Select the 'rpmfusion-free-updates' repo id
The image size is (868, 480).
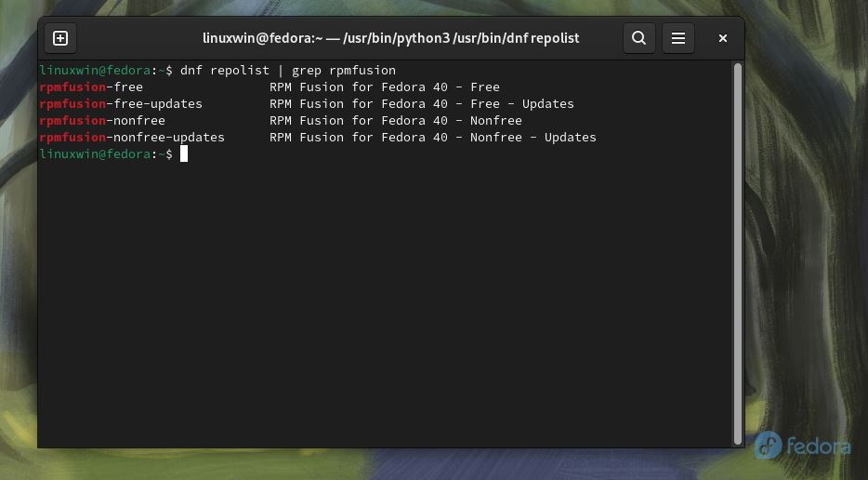121,103
